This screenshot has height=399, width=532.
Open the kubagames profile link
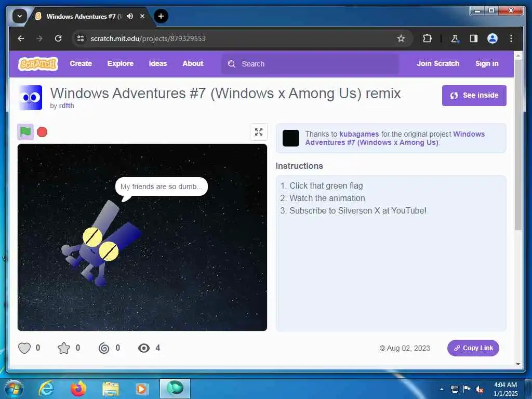359,134
